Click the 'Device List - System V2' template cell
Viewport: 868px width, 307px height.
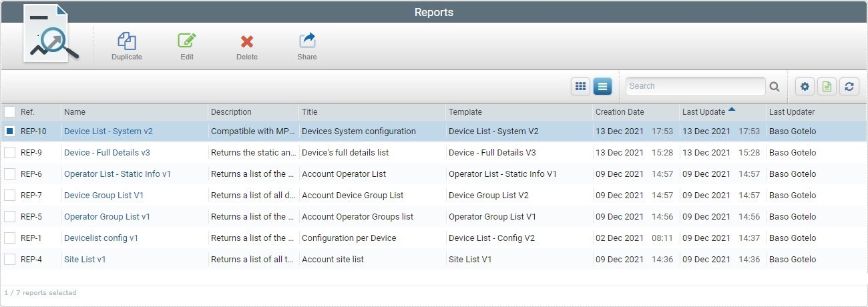click(x=493, y=131)
